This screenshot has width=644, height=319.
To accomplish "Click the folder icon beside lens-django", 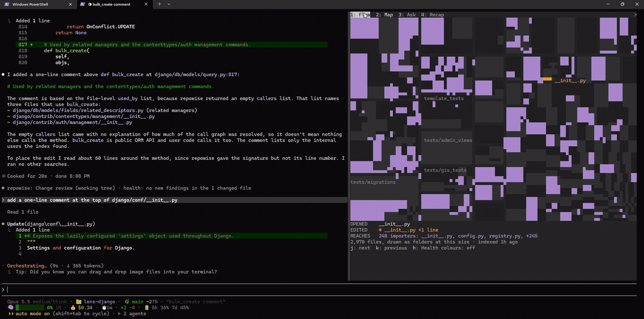I will pos(78,301).
